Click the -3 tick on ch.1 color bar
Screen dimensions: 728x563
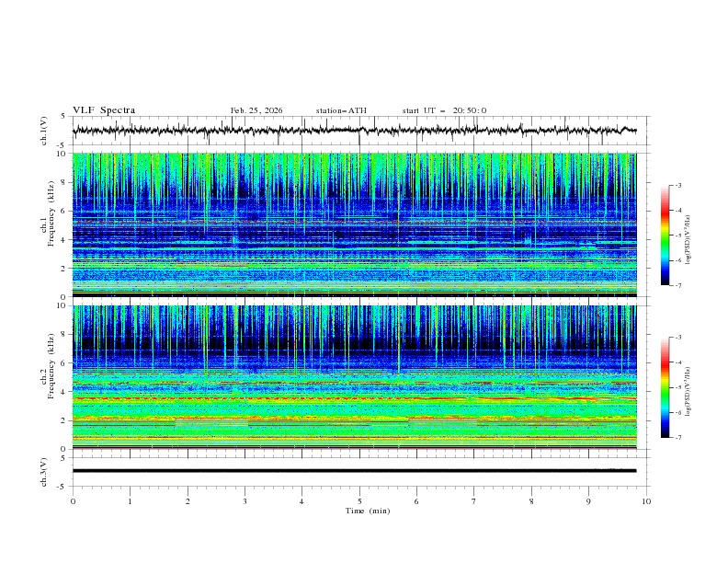coord(677,185)
